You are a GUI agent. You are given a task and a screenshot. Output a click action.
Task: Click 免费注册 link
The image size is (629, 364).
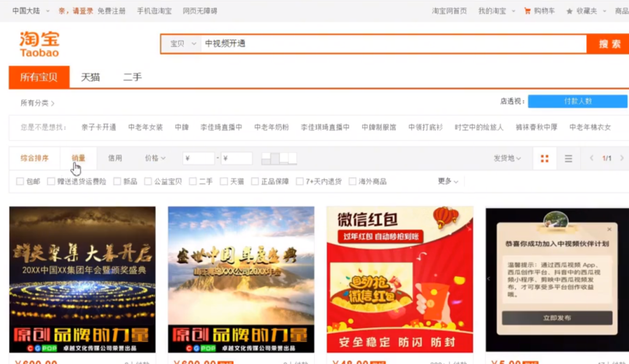click(x=111, y=11)
